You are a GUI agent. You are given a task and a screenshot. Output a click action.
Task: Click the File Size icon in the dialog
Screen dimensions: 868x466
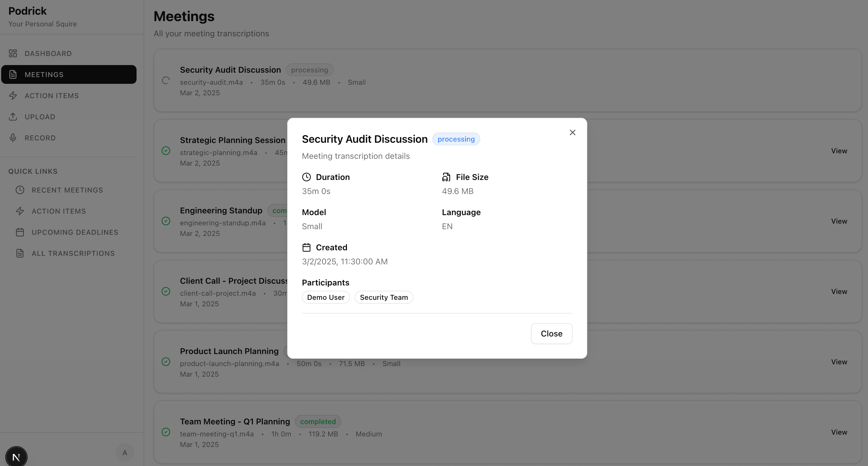point(446,177)
